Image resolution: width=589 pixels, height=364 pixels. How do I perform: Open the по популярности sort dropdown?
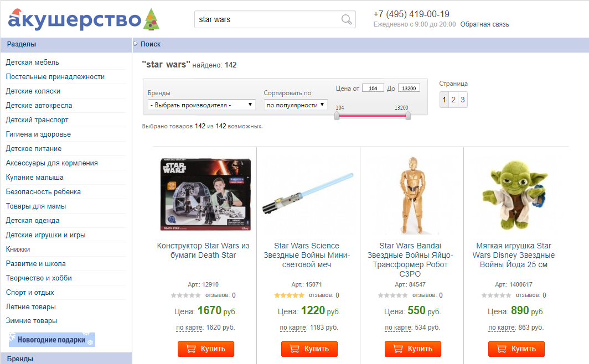(296, 105)
